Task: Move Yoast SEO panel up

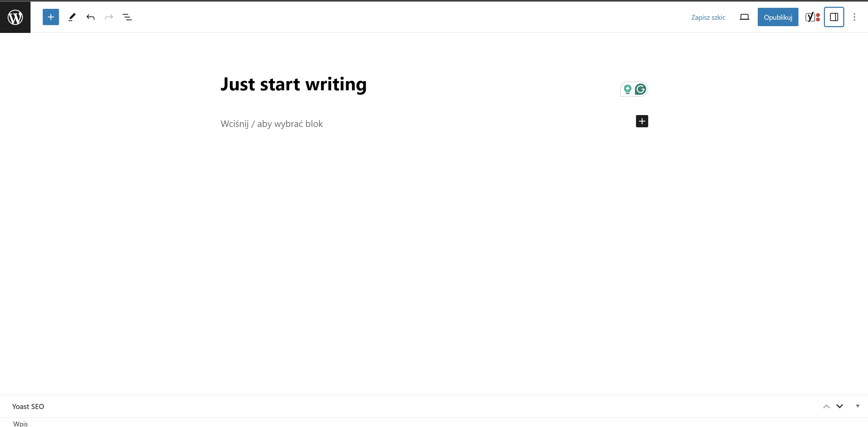Action: [826, 406]
